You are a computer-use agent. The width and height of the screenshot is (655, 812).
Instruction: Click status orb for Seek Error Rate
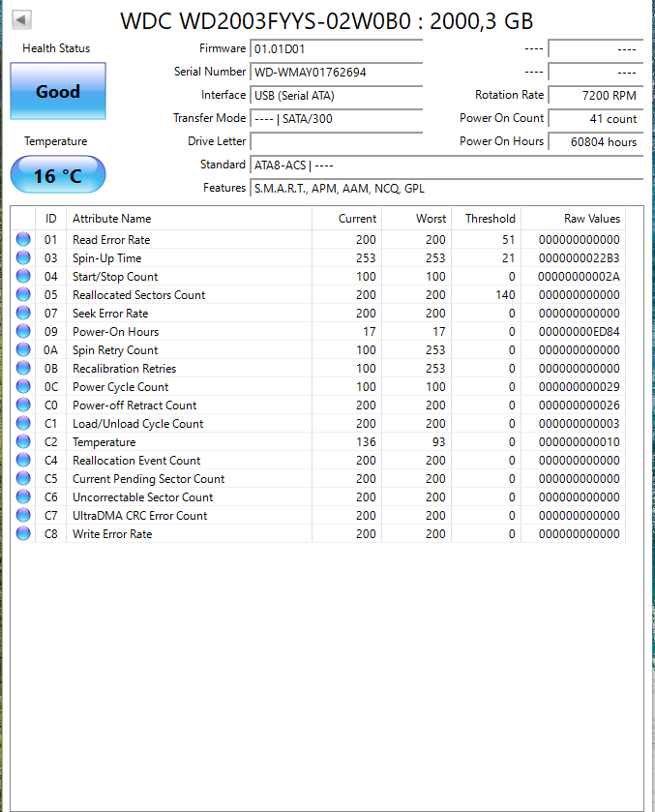coord(23,313)
